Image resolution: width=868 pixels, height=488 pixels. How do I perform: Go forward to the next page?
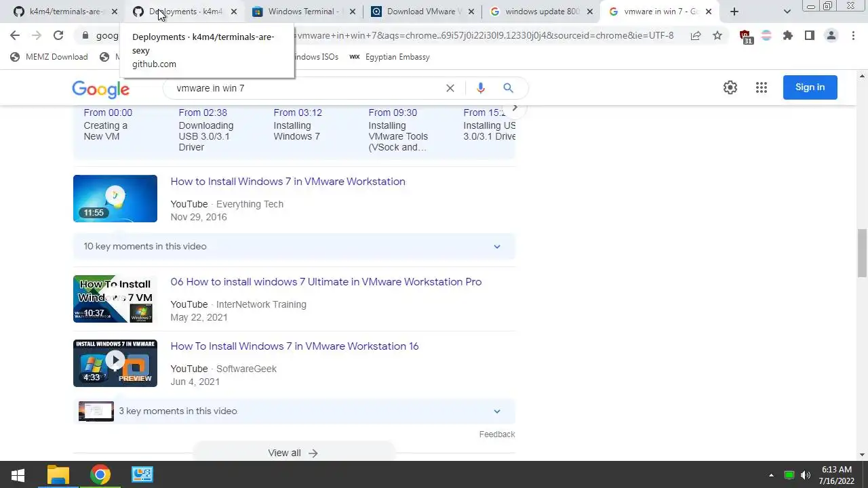(37, 35)
